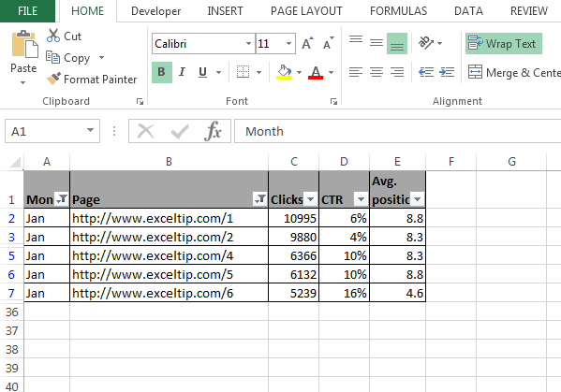561x392 pixels.
Task: Toggle Italic formatting
Action: [x=182, y=72]
